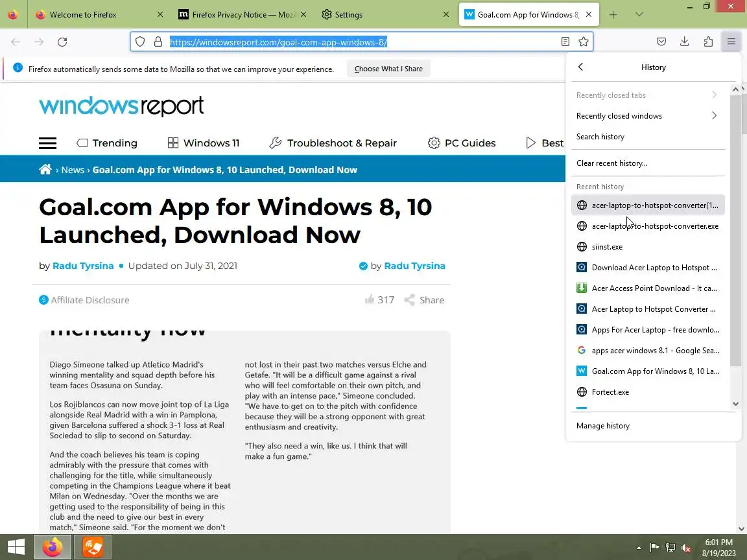This screenshot has height=560, width=747.
Task: View site security padlock info
Action: pyautogui.click(x=158, y=42)
